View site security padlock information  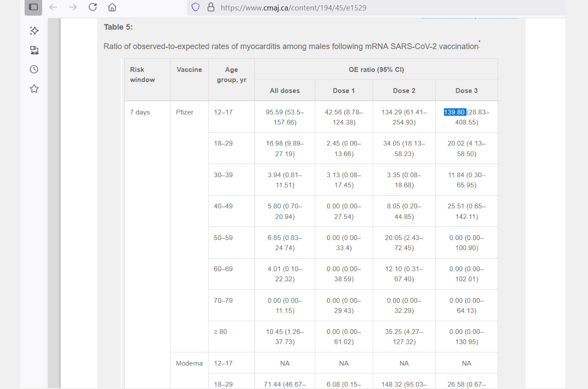point(211,7)
